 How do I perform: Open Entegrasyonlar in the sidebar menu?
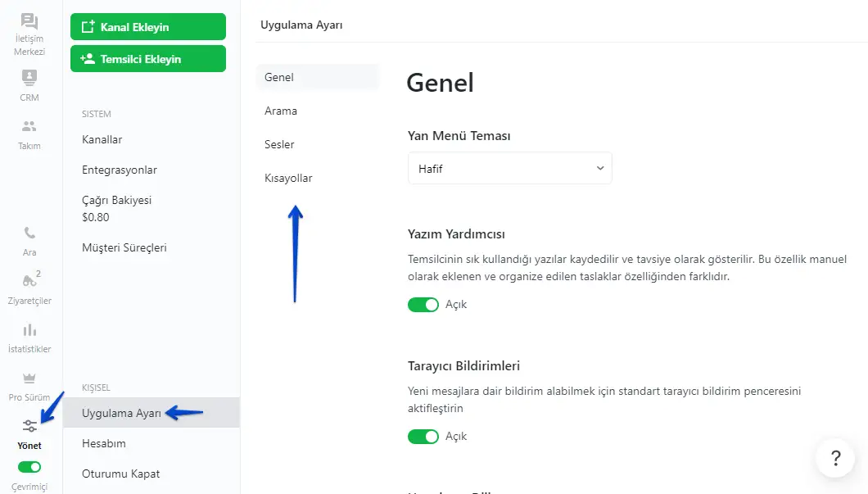(120, 170)
